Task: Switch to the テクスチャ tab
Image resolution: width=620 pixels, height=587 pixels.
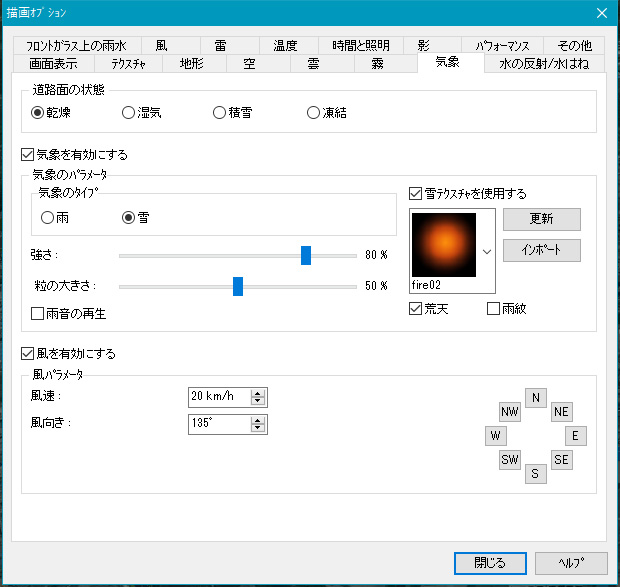Action: [x=128, y=63]
